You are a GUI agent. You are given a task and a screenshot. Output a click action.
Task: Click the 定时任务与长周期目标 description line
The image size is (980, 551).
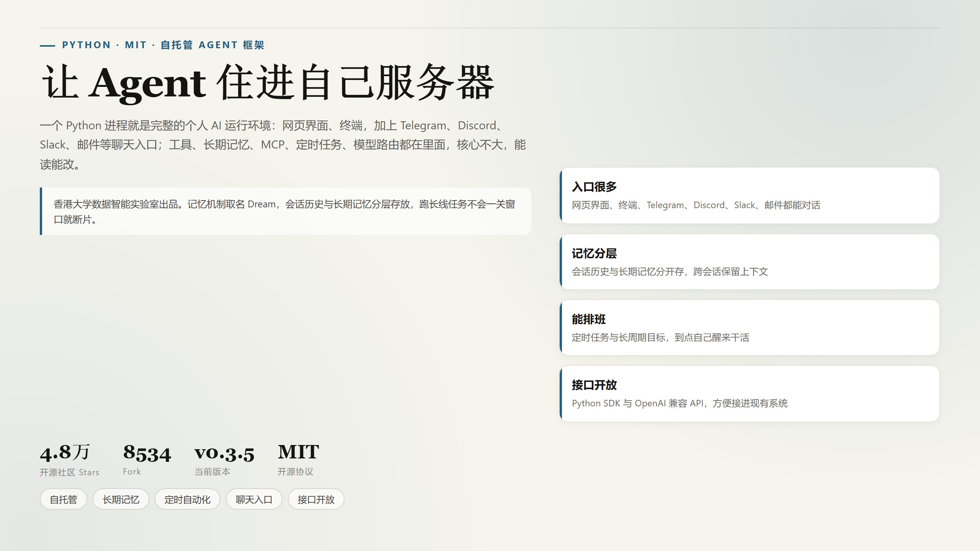[x=660, y=337]
